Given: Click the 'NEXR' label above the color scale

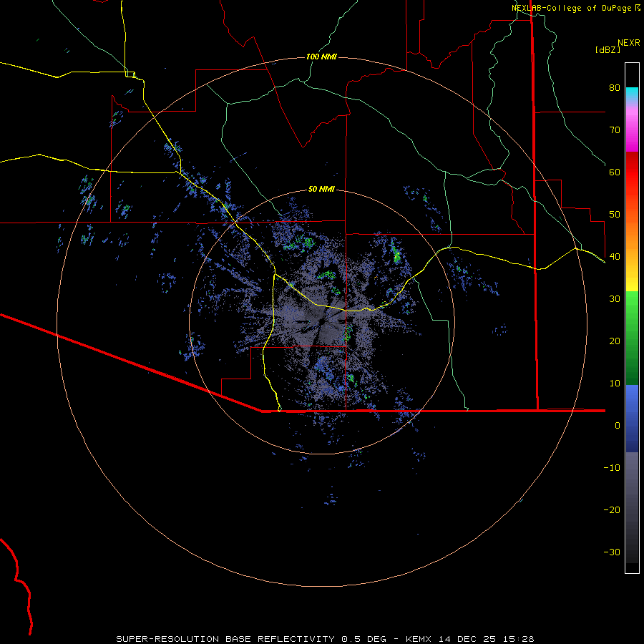Looking at the screenshot, I should tap(628, 43).
